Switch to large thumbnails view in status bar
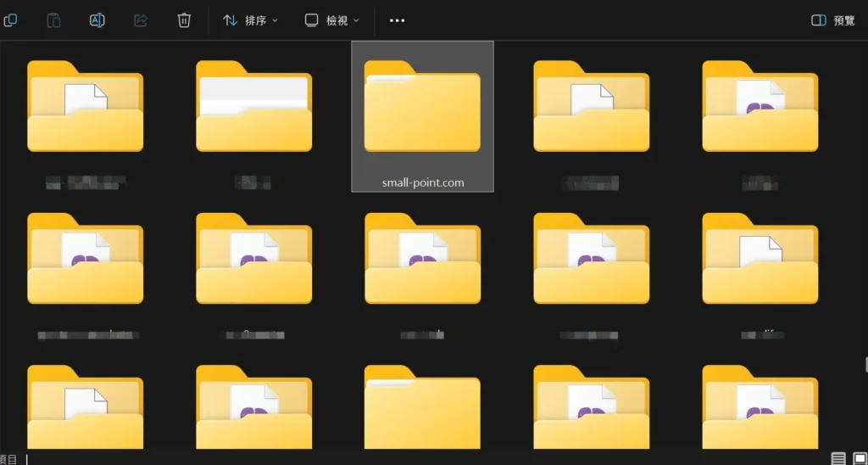Viewport: 868px width, 465px height. (x=860, y=458)
